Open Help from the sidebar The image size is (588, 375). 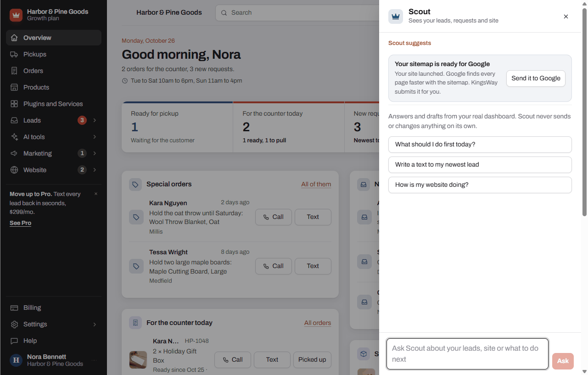tap(54, 341)
